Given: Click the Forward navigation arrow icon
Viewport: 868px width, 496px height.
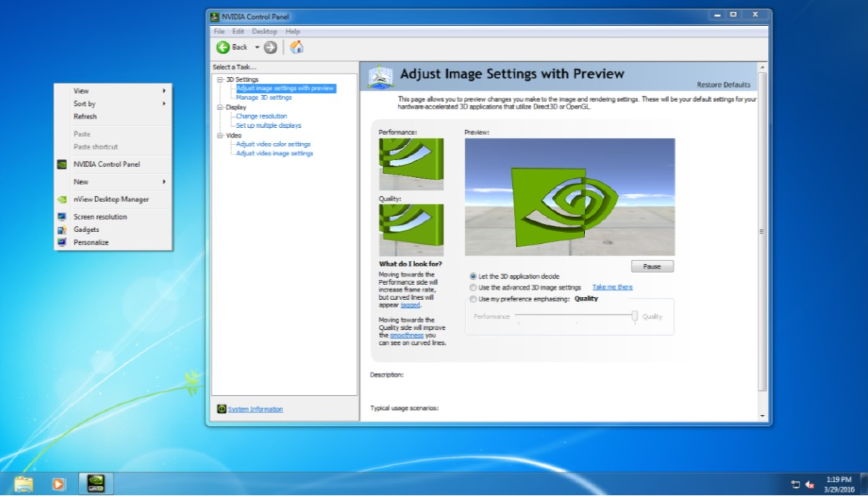Looking at the screenshot, I should click(271, 47).
